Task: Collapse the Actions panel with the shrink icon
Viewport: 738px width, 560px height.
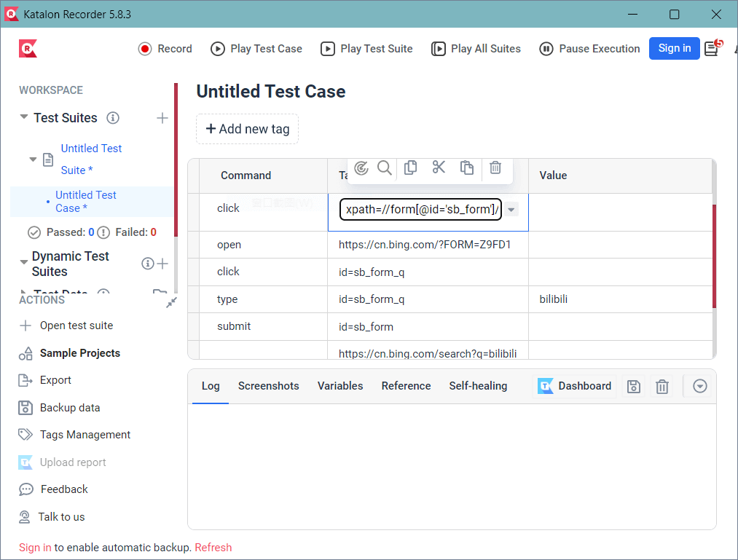Action: 171,302
